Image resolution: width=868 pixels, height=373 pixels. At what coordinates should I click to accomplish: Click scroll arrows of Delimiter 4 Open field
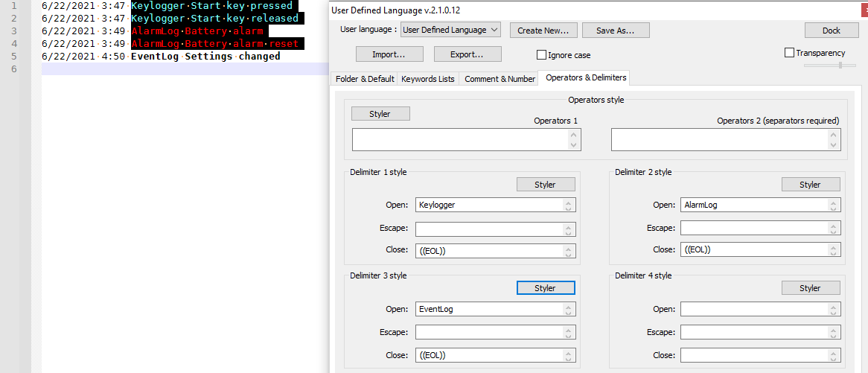835,309
